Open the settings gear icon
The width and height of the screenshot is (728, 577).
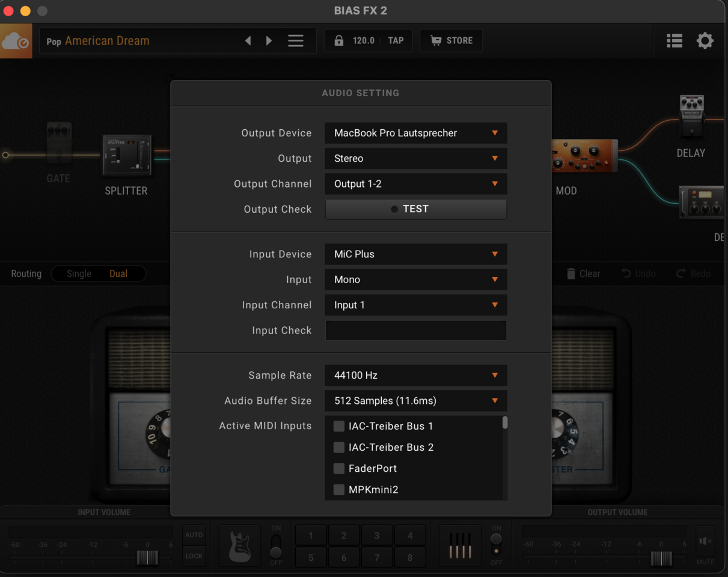[x=705, y=41]
